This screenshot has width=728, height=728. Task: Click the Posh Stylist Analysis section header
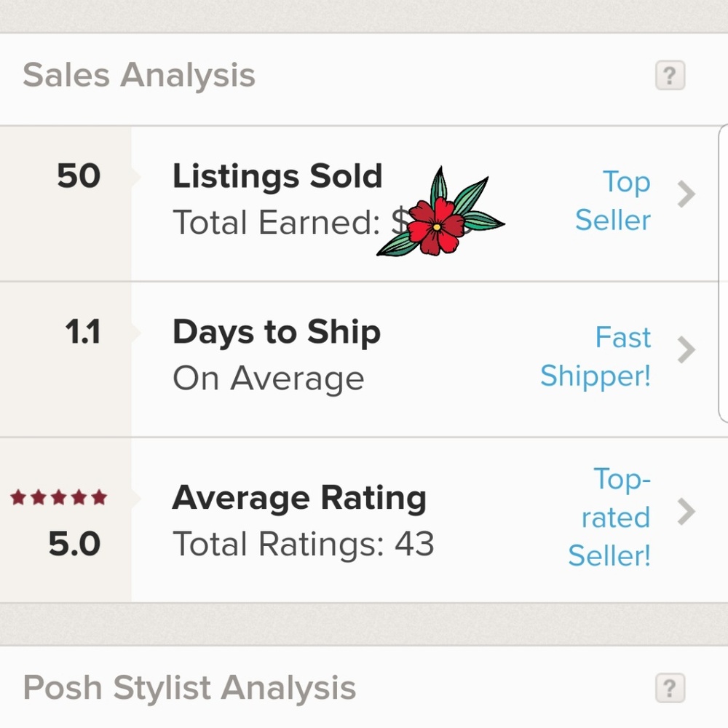tap(189, 687)
